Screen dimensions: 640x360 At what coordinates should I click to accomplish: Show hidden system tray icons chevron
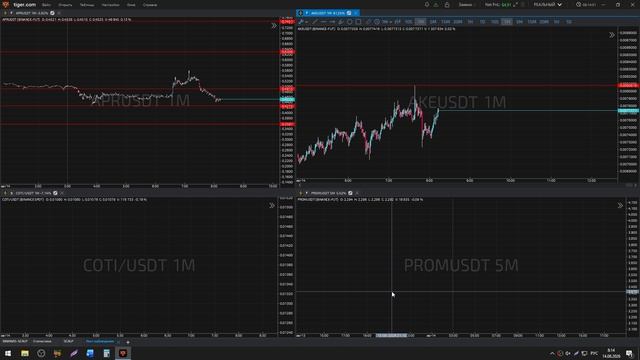tap(552, 353)
